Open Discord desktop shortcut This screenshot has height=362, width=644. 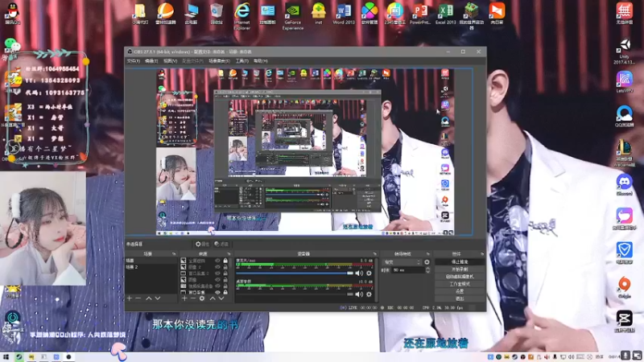(625, 185)
